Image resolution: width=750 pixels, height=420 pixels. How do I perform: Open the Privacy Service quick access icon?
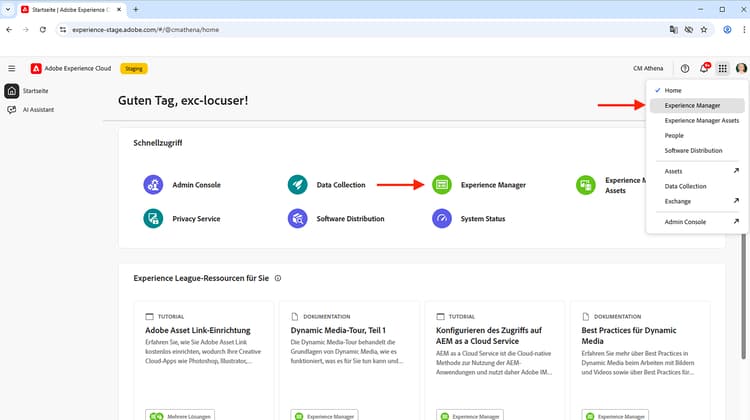pyautogui.click(x=153, y=219)
